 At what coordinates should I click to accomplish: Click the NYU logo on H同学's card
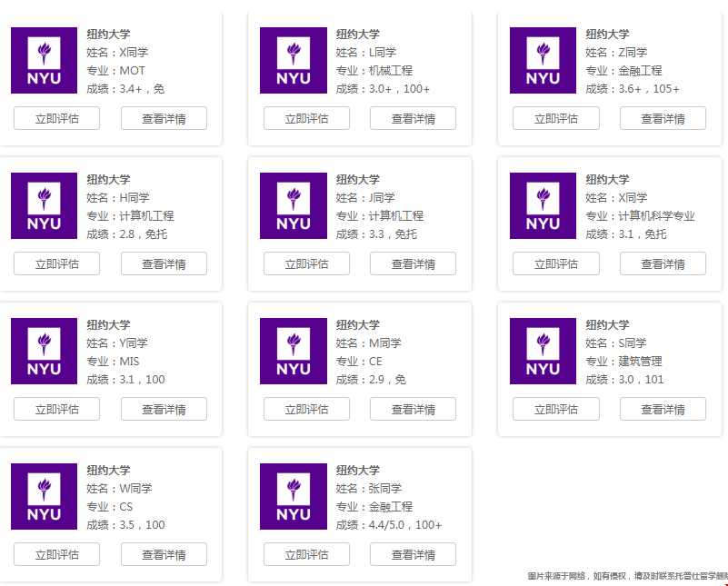[x=43, y=205]
